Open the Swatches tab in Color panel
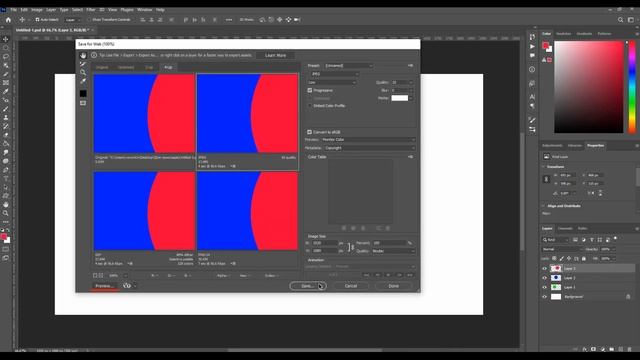640x360 pixels. pyautogui.click(x=564, y=34)
